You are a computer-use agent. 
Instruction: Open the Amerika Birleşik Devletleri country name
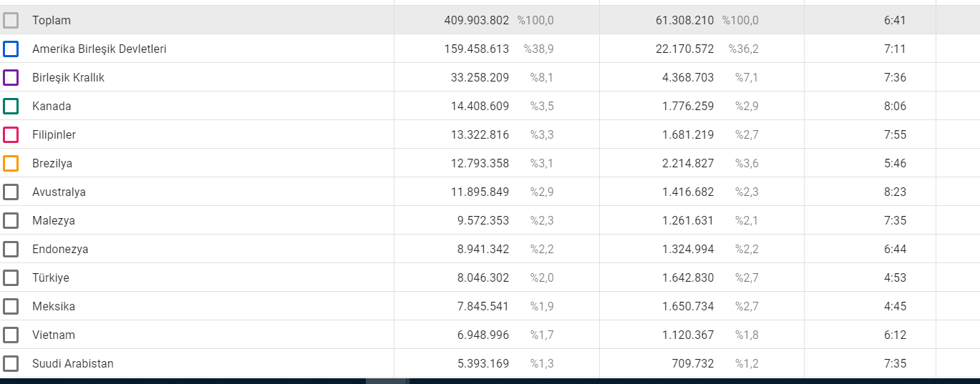[x=100, y=49]
